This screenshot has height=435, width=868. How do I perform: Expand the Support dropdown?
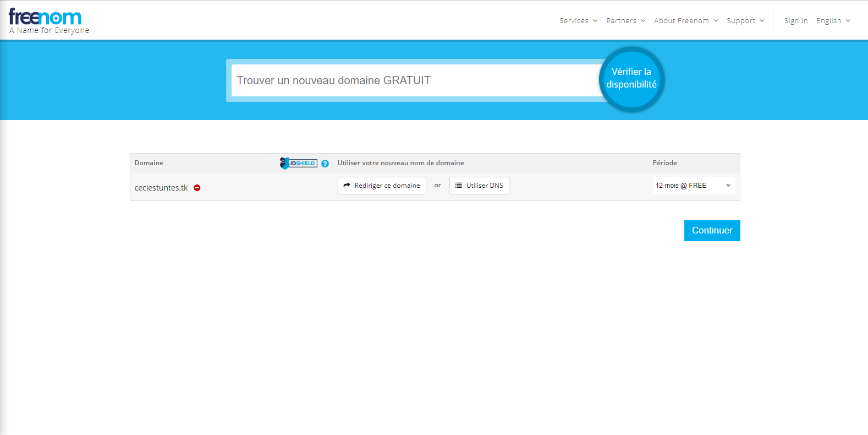[745, 21]
